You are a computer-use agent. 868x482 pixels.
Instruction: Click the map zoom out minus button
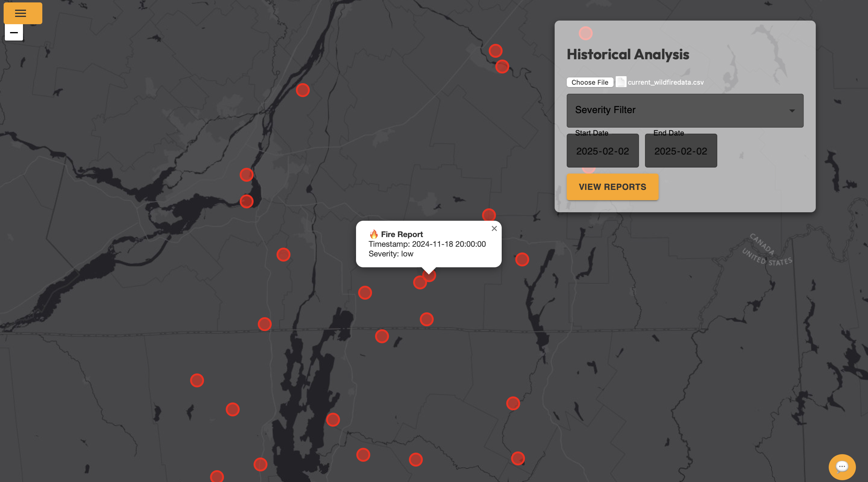[14, 33]
